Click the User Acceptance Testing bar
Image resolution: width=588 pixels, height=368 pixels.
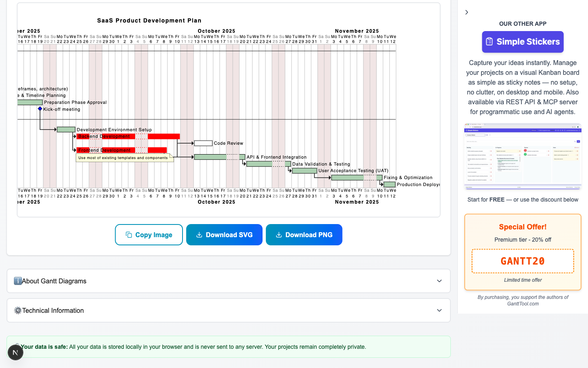click(305, 171)
